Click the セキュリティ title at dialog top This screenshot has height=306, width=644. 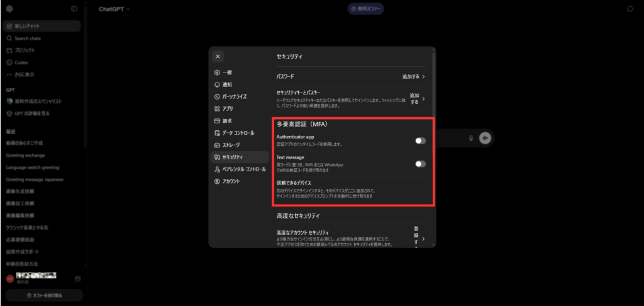(x=289, y=57)
